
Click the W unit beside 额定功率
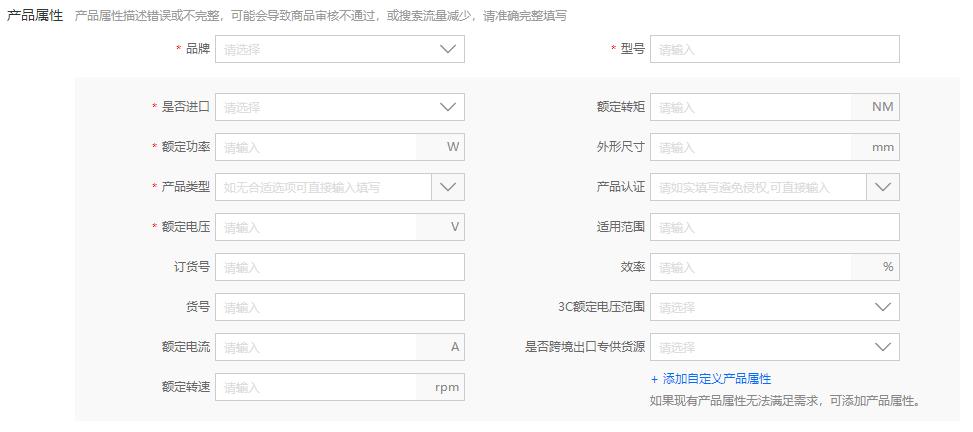click(x=453, y=147)
